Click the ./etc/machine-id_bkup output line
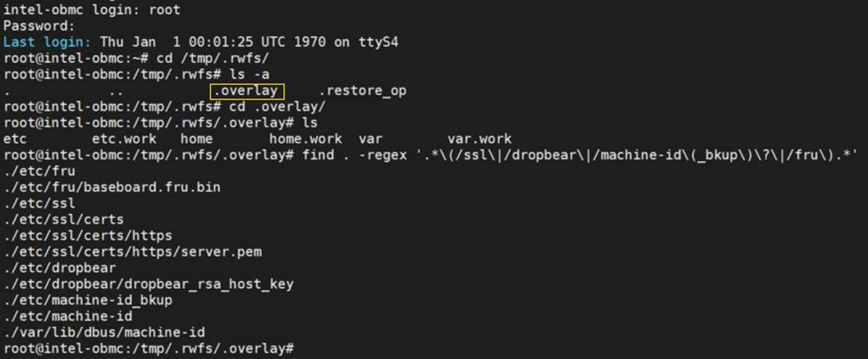 click(x=88, y=300)
